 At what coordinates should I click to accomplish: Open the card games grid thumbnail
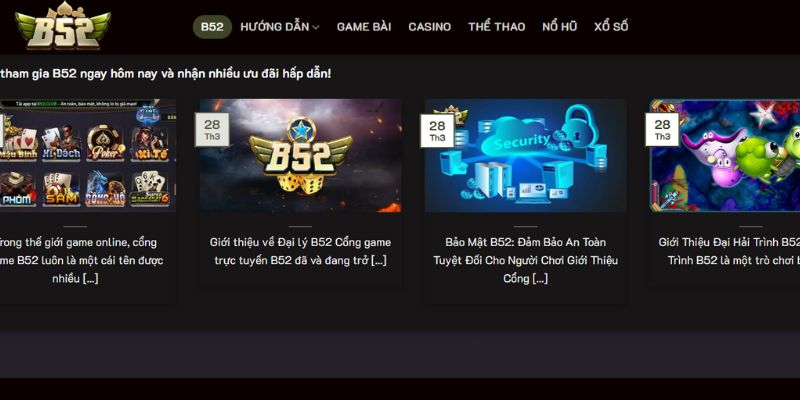click(x=88, y=156)
